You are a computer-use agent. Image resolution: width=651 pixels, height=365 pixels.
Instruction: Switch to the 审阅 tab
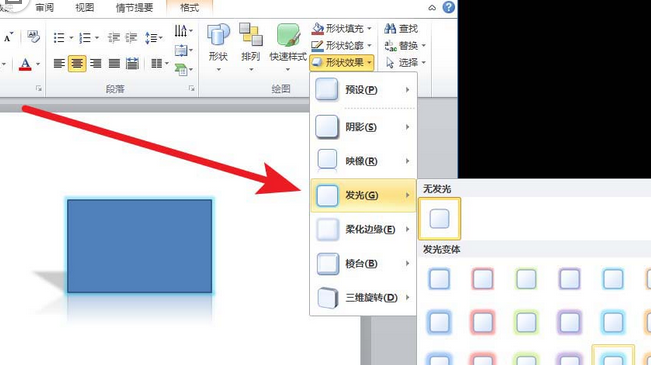coord(44,7)
